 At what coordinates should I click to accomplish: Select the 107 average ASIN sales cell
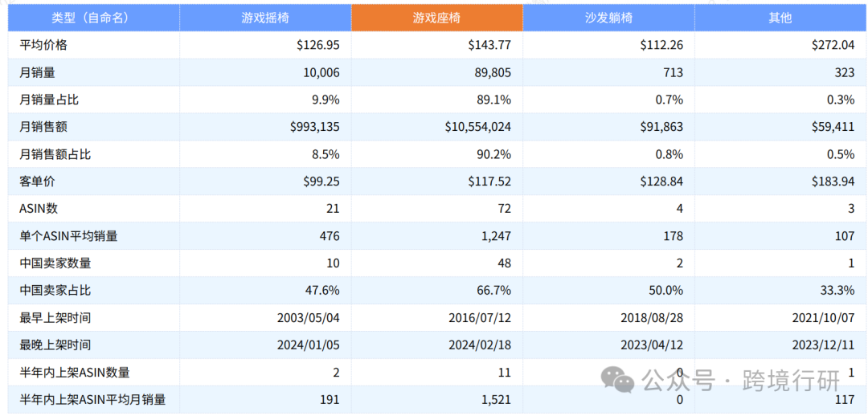click(845, 236)
